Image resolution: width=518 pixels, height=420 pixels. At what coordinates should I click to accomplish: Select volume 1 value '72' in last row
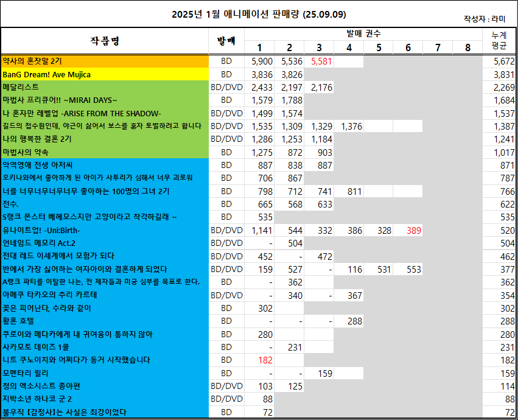point(268,413)
